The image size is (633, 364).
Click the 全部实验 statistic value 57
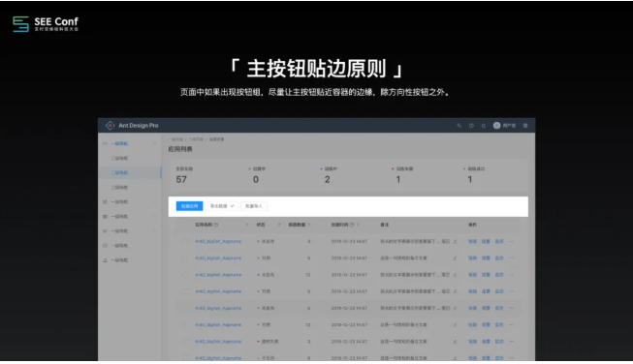[181, 179]
